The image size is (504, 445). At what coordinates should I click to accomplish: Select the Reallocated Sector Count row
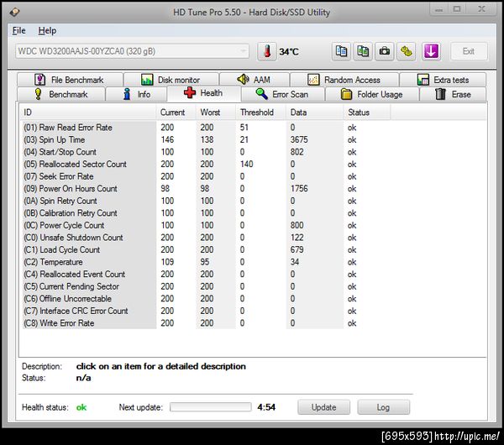(x=206, y=165)
